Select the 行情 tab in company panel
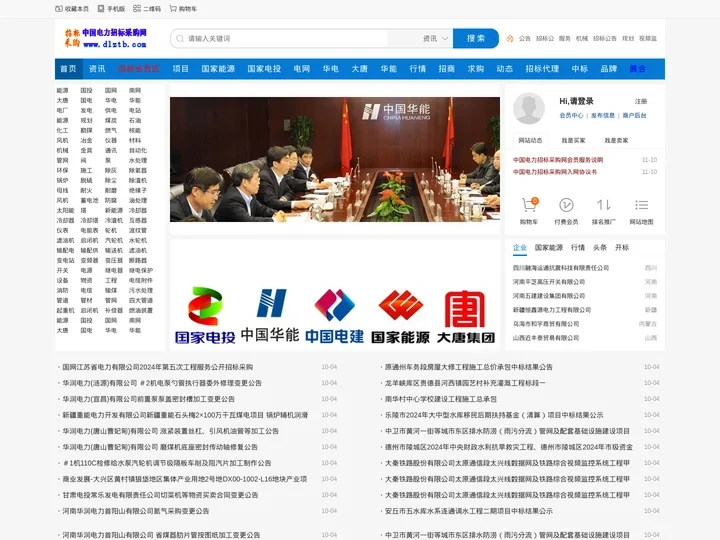The height and width of the screenshot is (540, 720). coord(578,248)
